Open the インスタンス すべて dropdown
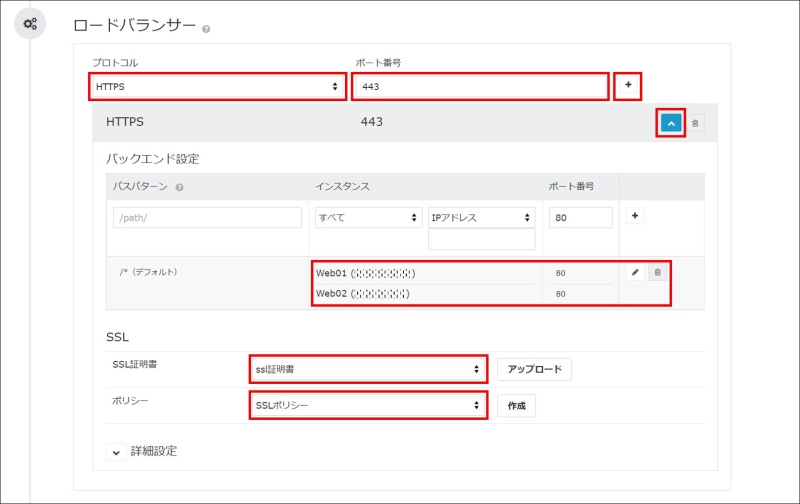 click(x=367, y=217)
